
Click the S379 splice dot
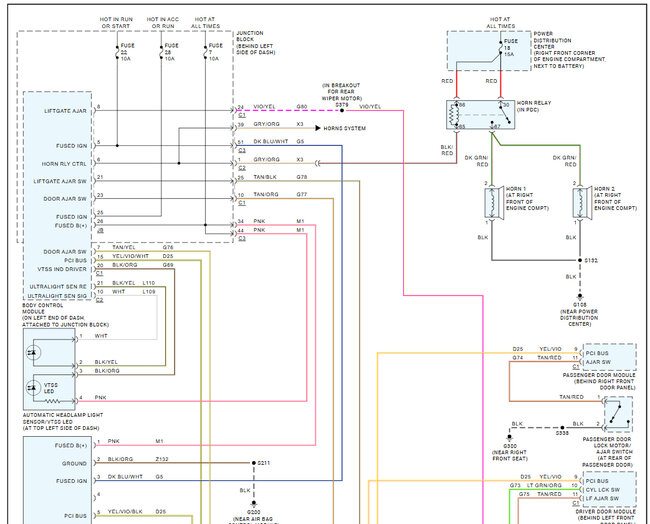pyautogui.click(x=342, y=111)
